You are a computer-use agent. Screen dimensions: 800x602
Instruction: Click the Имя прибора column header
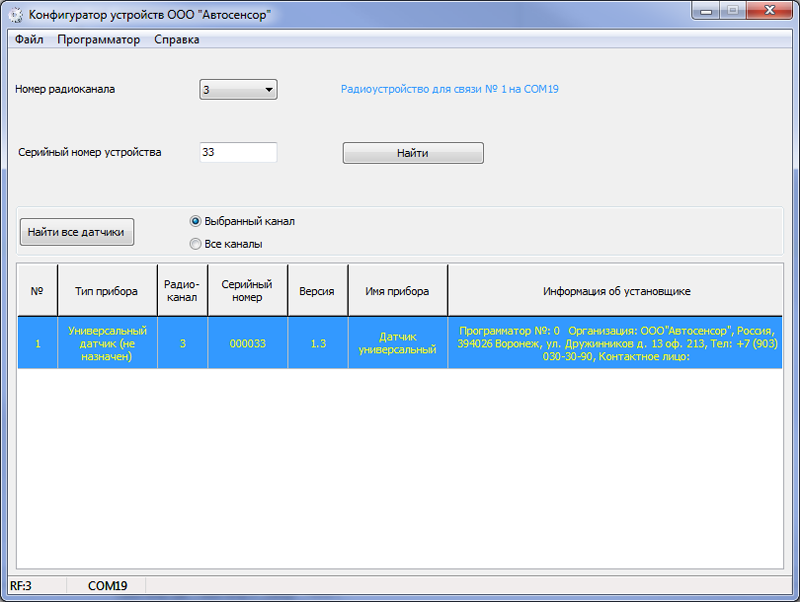397,291
